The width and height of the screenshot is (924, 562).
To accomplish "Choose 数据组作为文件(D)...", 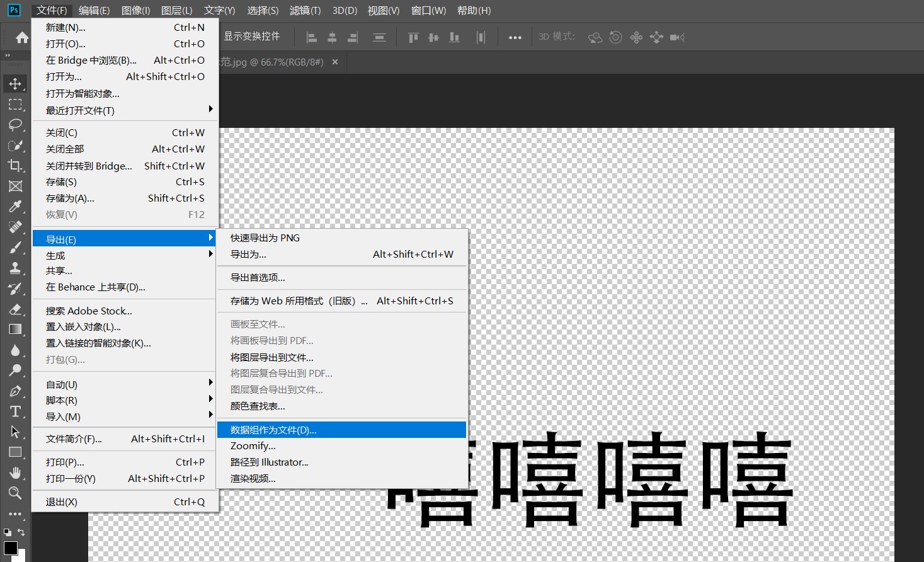I will 342,430.
